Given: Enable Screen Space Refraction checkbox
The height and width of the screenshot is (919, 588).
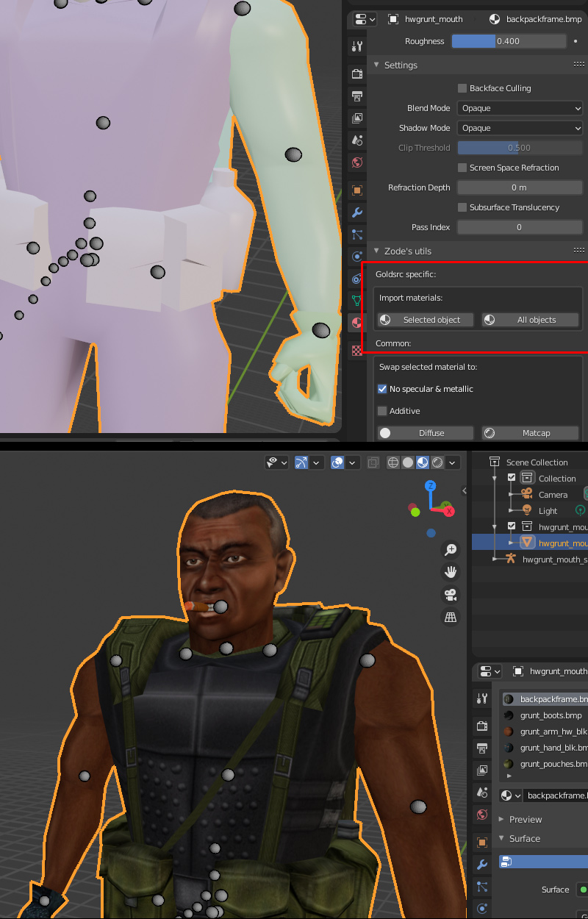Looking at the screenshot, I should pyautogui.click(x=462, y=168).
